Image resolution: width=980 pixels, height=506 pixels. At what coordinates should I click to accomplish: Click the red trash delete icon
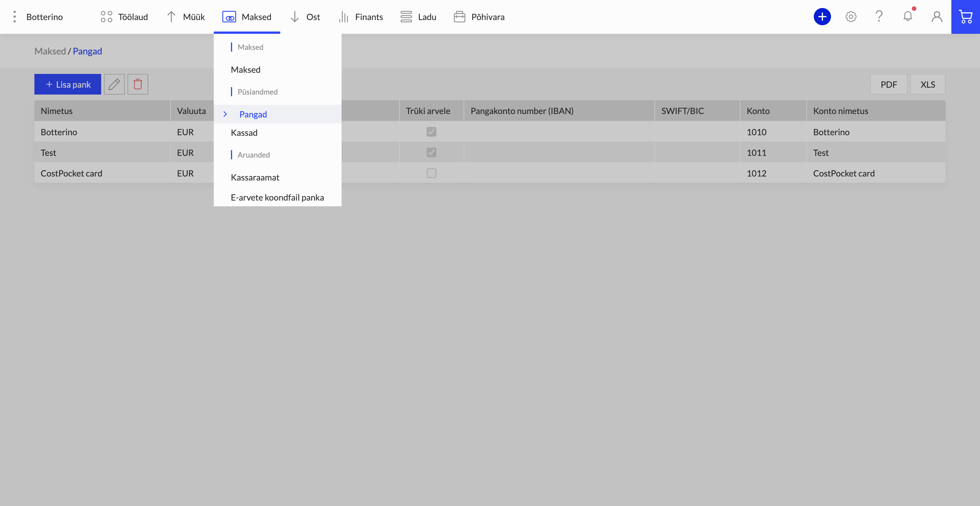coord(138,84)
